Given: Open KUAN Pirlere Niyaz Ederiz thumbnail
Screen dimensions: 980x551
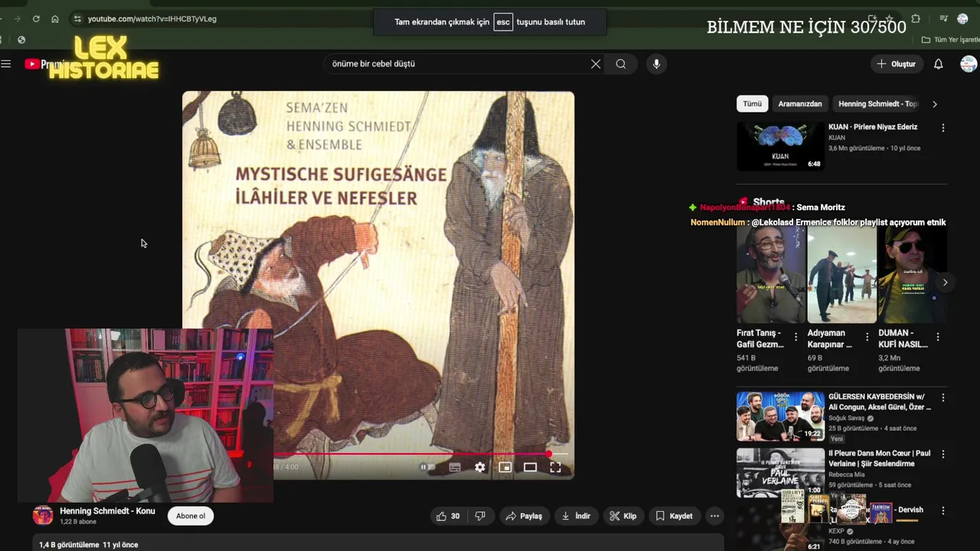Looking at the screenshot, I should click(780, 146).
